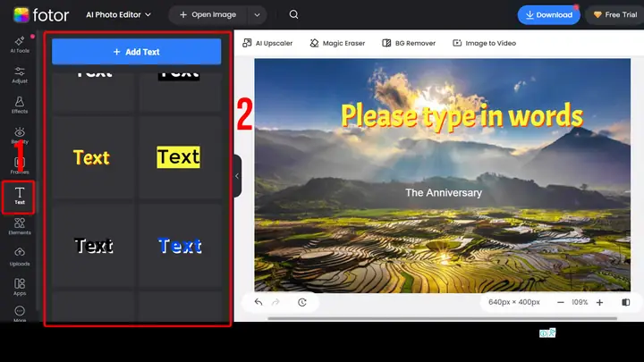This screenshot has height=362, width=644.
Task: Toggle the compare view icon
Action: click(625, 302)
